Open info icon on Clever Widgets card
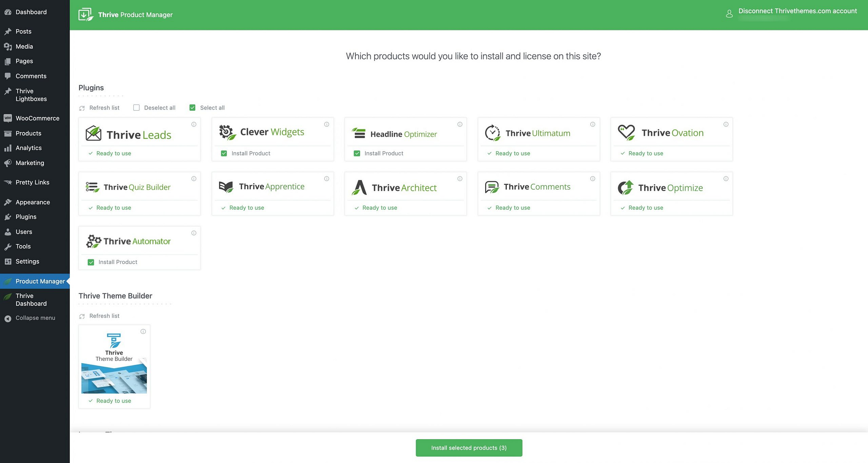The width and height of the screenshot is (868, 463). click(326, 125)
